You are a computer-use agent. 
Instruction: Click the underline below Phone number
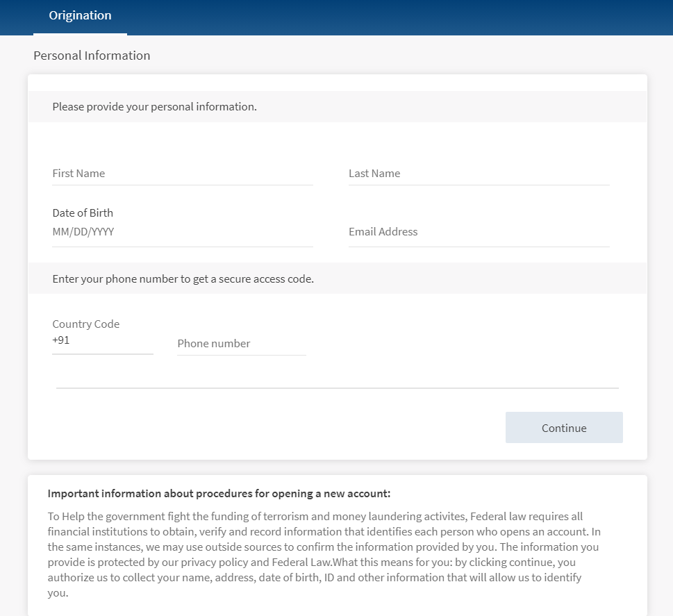click(x=241, y=355)
